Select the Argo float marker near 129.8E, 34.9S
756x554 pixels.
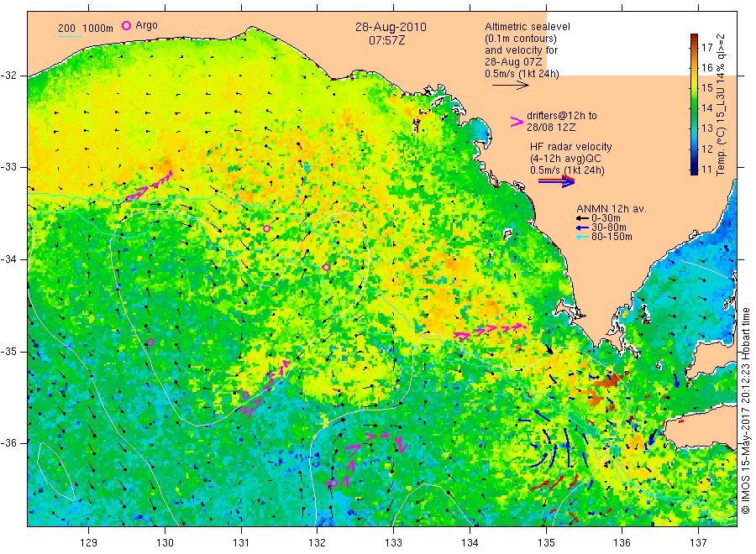point(150,342)
